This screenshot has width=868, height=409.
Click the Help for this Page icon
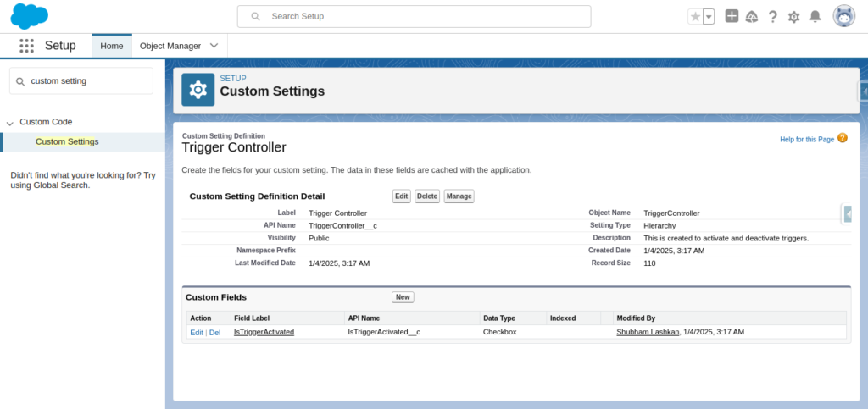pos(842,138)
